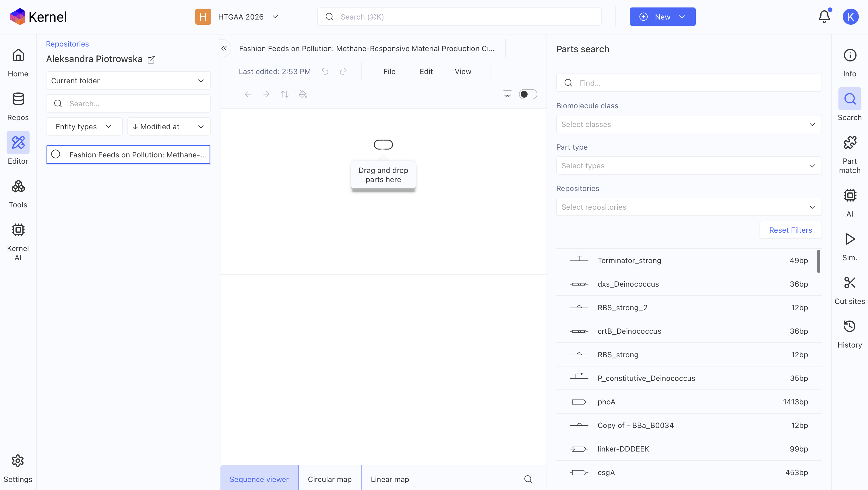The width and height of the screenshot is (868, 490).
Task: Open the Current folder dropdown
Action: tap(128, 81)
